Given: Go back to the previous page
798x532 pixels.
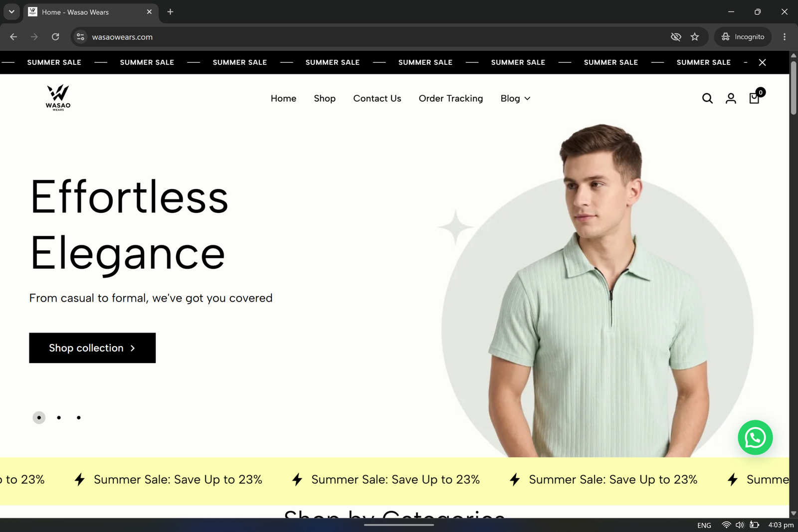Looking at the screenshot, I should pyautogui.click(x=13, y=37).
